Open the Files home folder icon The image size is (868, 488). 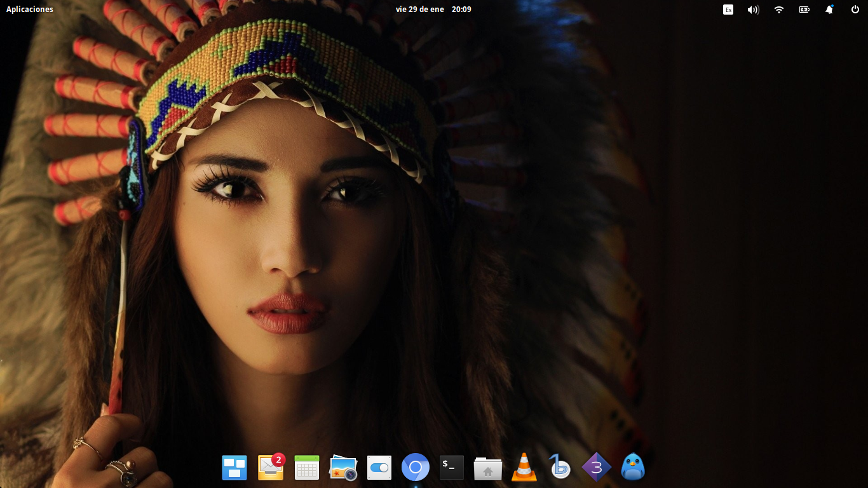click(x=488, y=468)
